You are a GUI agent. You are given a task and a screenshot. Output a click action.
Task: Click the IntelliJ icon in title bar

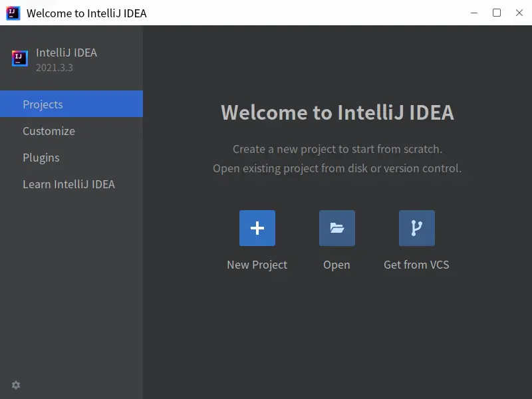pos(13,13)
